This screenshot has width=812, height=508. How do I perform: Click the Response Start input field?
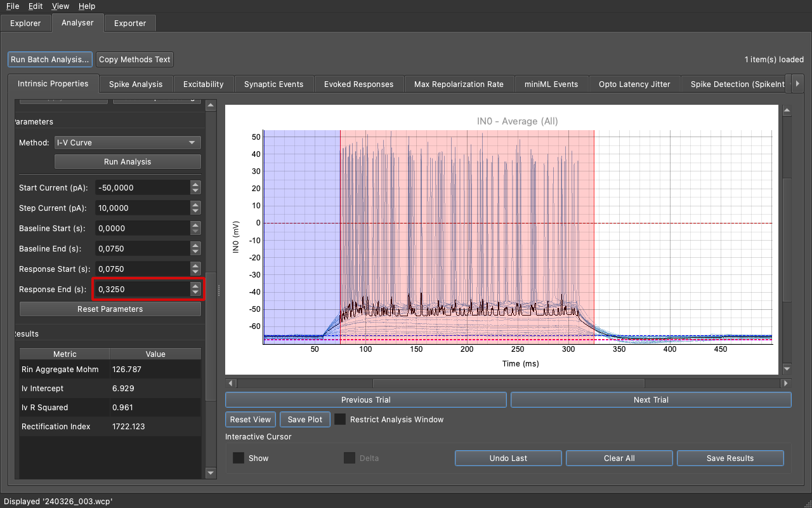click(x=143, y=269)
